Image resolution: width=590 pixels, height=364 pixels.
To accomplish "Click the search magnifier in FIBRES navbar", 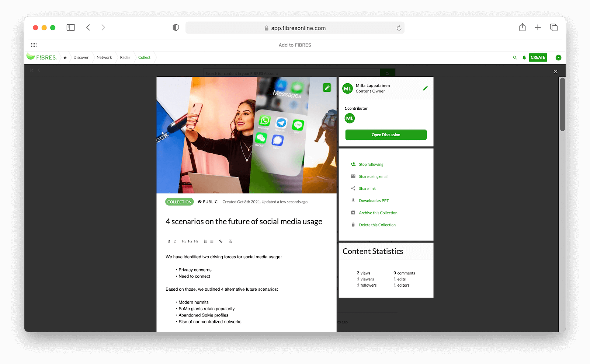I will 515,57.
